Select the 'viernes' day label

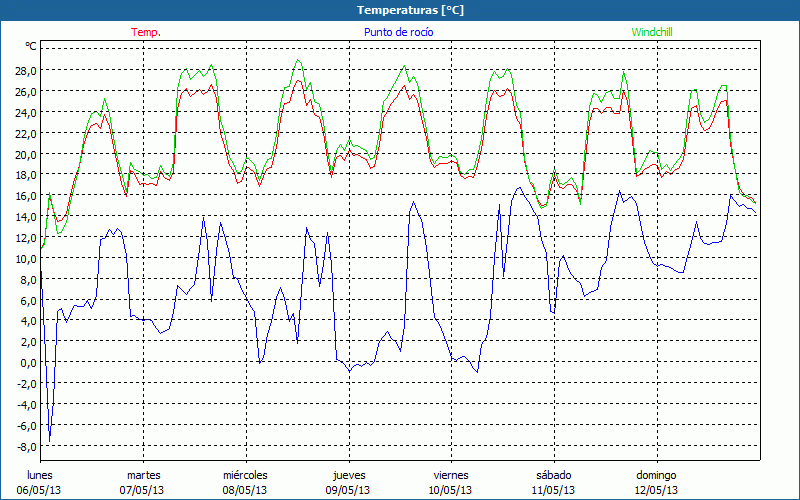click(x=450, y=475)
